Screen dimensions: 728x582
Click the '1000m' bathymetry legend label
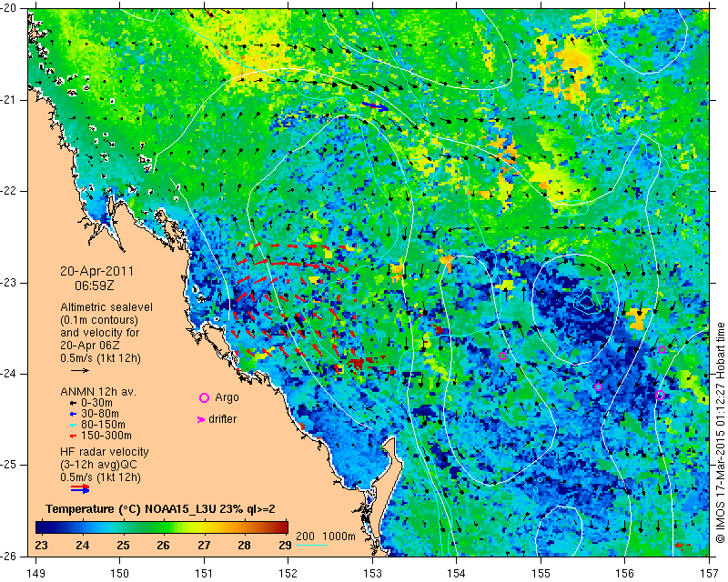click(339, 537)
